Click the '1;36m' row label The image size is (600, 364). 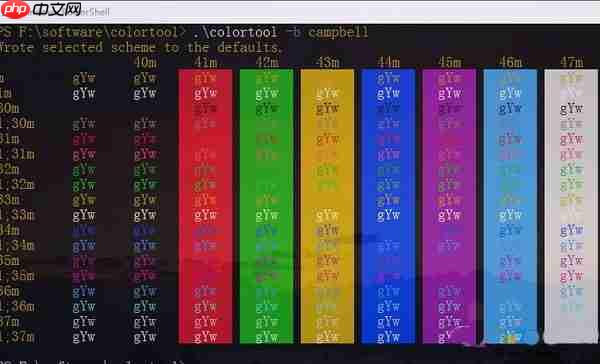click(17, 307)
